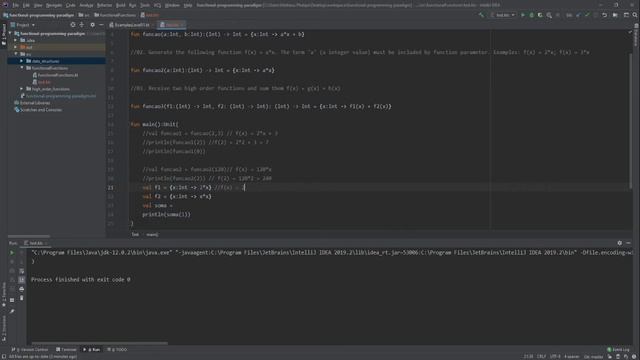Screen dimensions: 640x360
Task: Toggle soft-wrap icon in Run panel
Action: pyautogui.click(x=22, y=271)
